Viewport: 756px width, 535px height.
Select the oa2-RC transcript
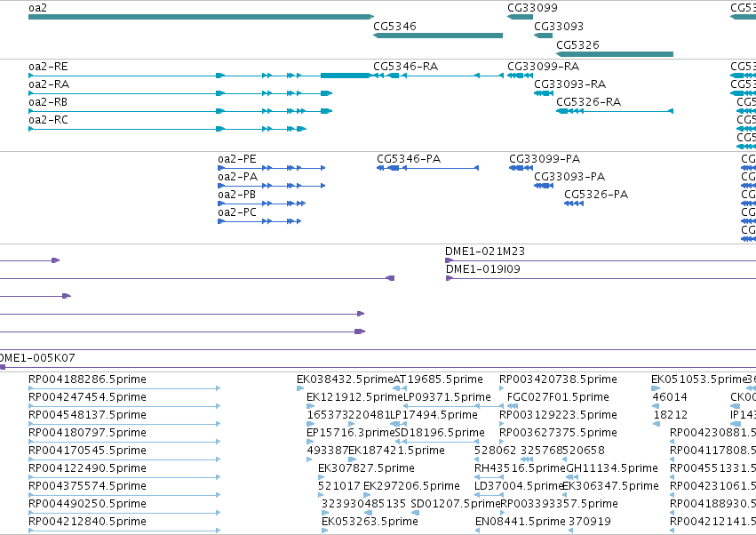[x=167, y=129]
